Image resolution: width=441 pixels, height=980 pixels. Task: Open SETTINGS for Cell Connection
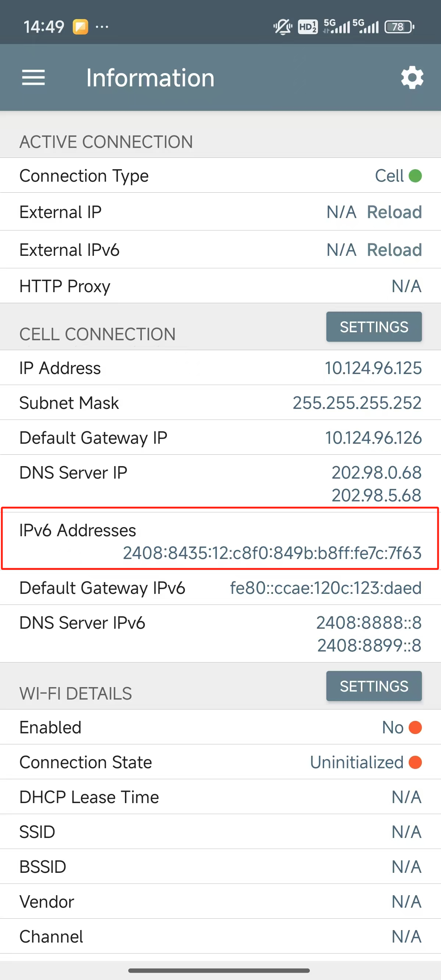click(374, 326)
